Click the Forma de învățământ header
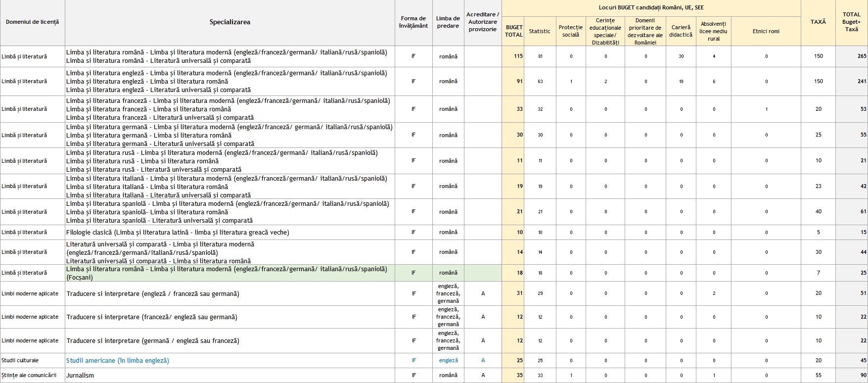Screen dimensions: 868x383 tap(413, 22)
